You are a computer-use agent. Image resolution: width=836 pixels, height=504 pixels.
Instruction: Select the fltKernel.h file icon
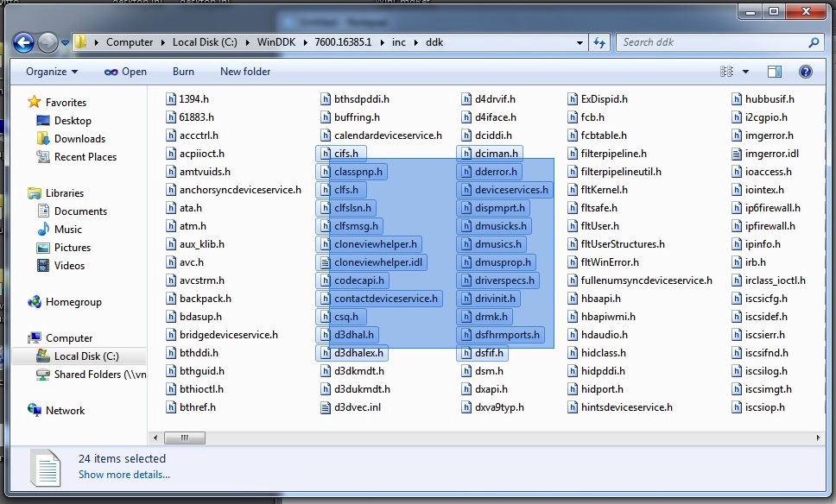pos(573,190)
